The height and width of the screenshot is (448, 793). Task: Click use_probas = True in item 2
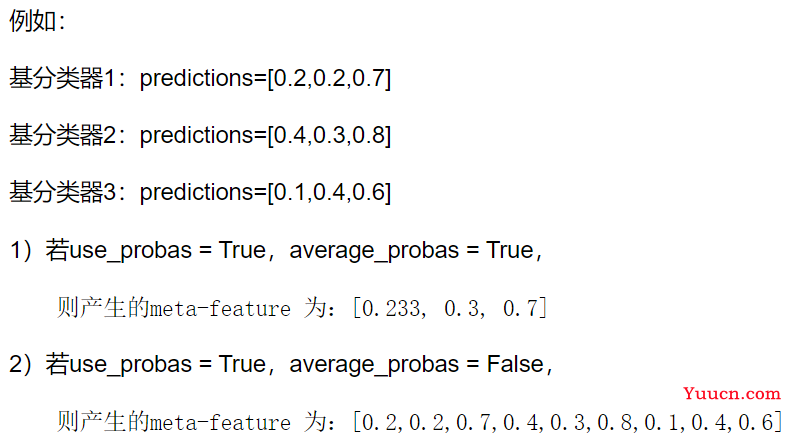coord(167,365)
